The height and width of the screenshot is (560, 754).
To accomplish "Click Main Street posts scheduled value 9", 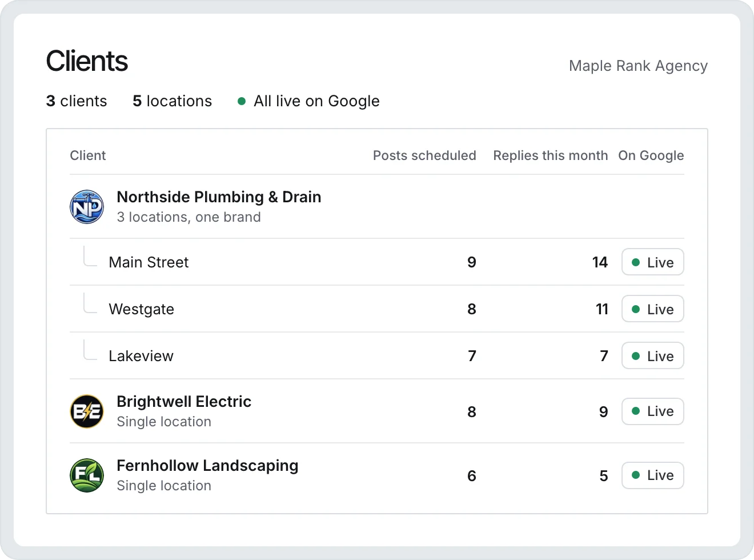I will click(x=472, y=262).
